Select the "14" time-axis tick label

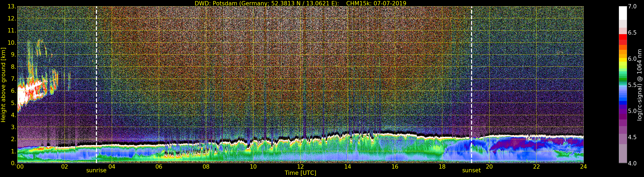pyautogui.click(x=348, y=166)
